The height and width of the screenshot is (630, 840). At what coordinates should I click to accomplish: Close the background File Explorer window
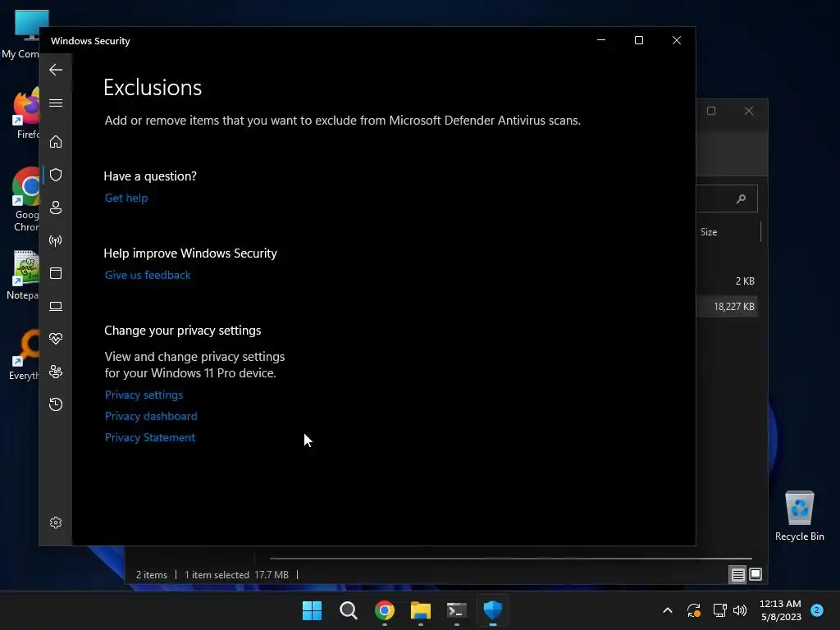pos(749,111)
